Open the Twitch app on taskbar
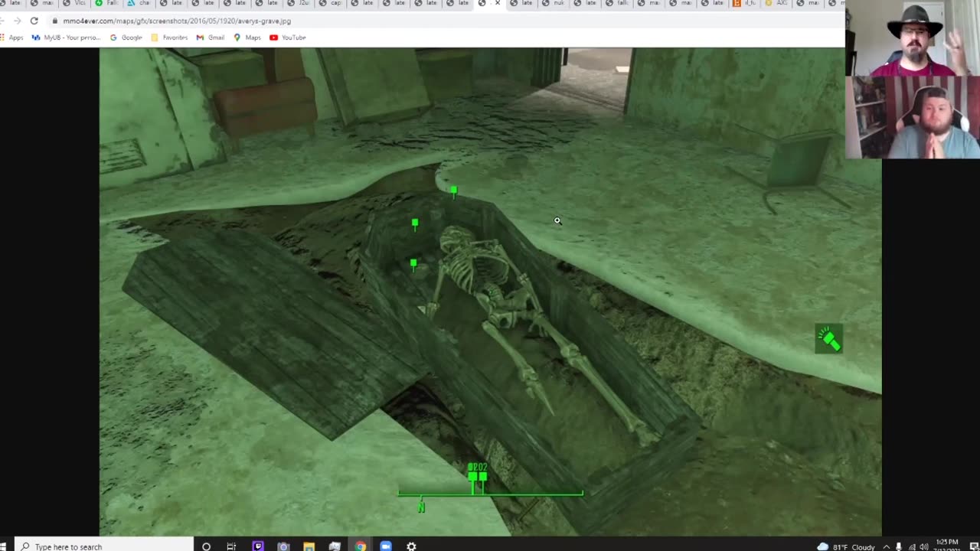The height and width of the screenshot is (551, 980). click(258, 546)
